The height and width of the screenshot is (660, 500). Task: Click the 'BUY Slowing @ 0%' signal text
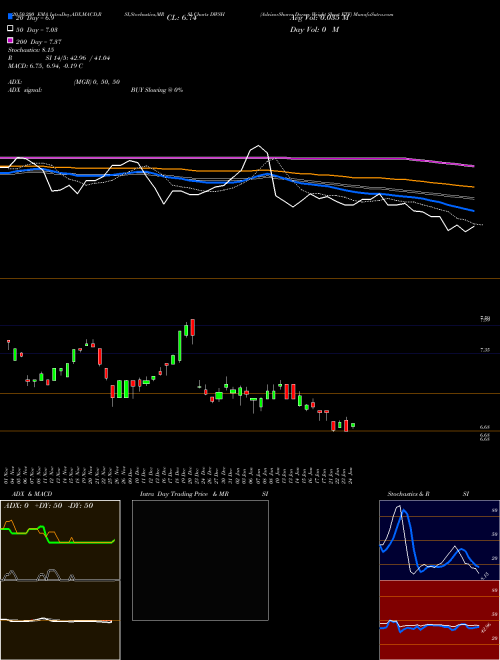point(157,90)
